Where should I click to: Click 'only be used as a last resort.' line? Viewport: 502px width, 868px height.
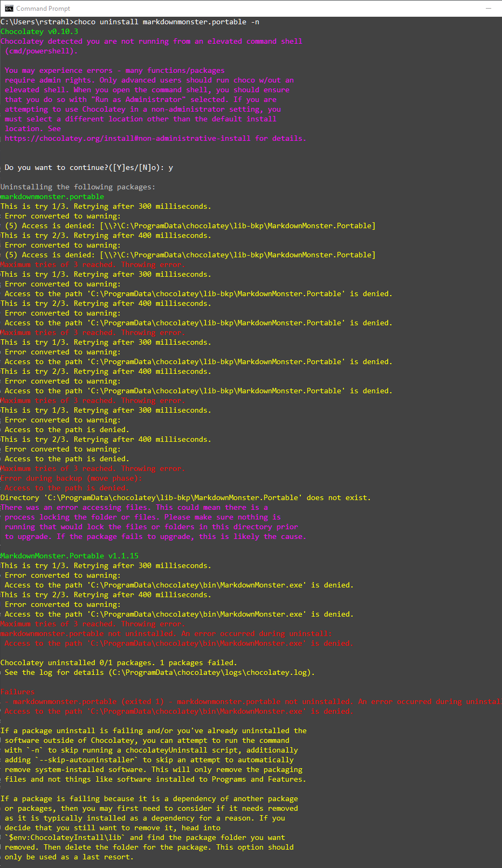[70, 857]
